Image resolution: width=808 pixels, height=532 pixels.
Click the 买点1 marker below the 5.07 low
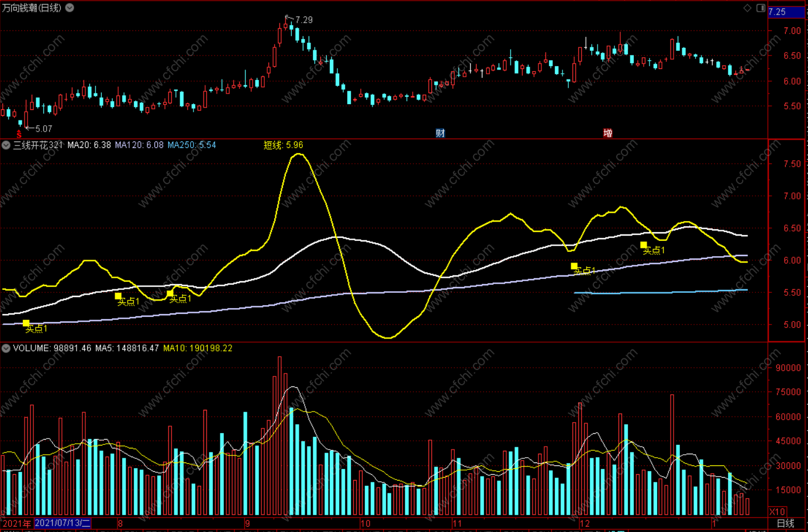coord(36,328)
